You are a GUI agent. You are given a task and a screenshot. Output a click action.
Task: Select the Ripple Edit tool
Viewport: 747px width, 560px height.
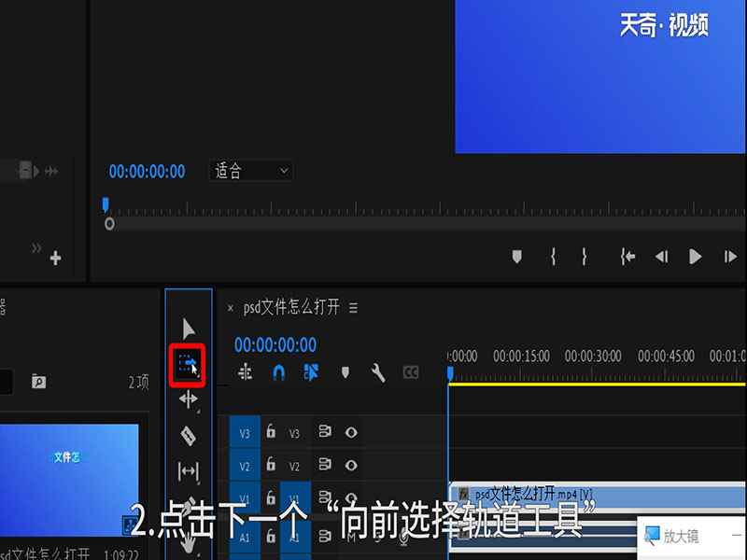[x=187, y=399]
